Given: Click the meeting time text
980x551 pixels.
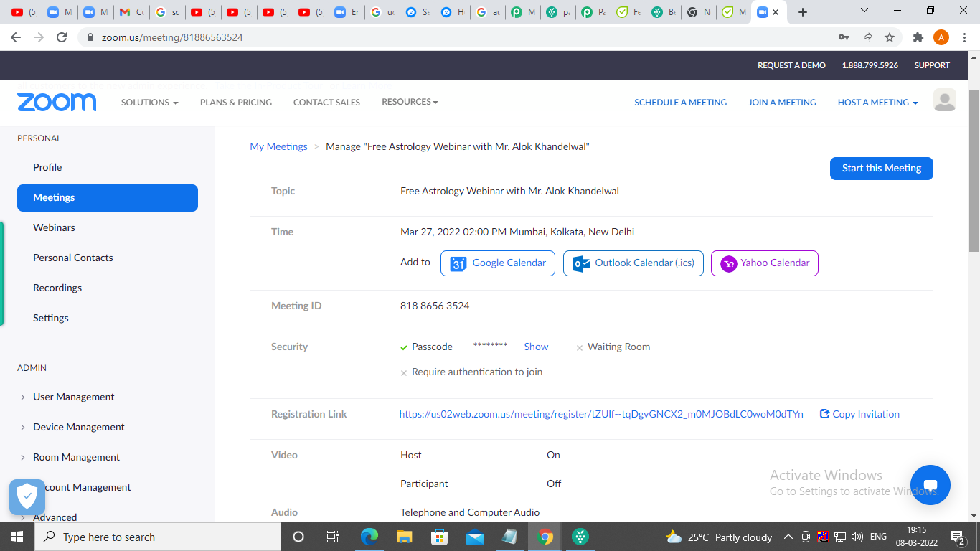Looking at the screenshot, I should tap(517, 232).
